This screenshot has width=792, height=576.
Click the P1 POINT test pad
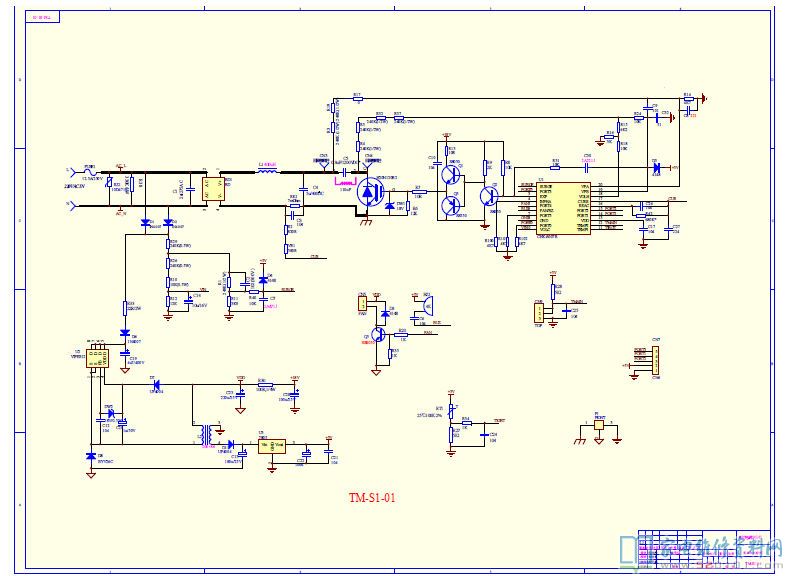pyautogui.click(x=599, y=425)
